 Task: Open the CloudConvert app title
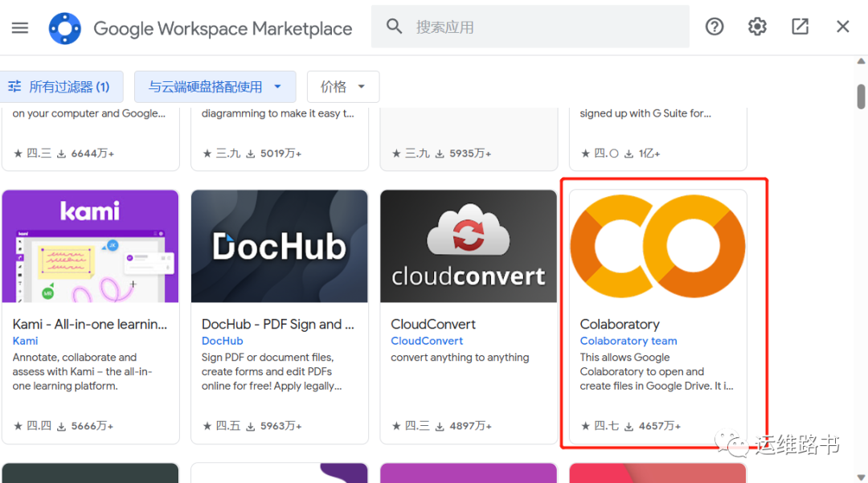[x=433, y=324]
